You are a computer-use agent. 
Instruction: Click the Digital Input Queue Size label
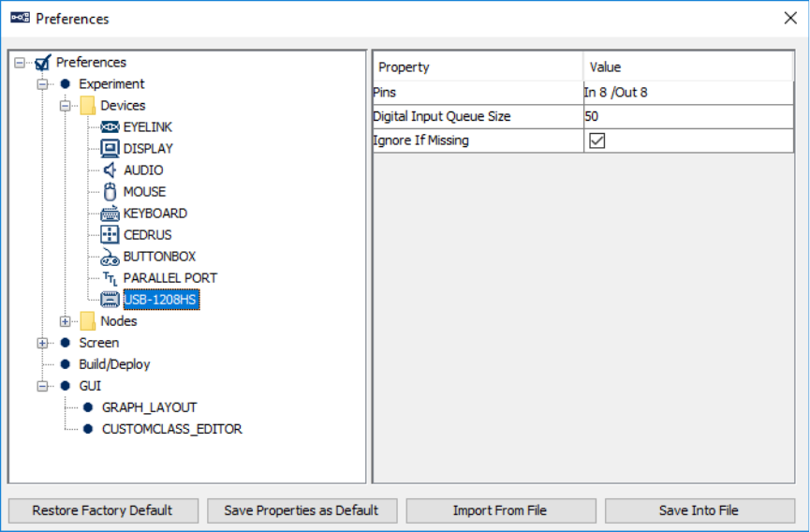click(442, 117)
